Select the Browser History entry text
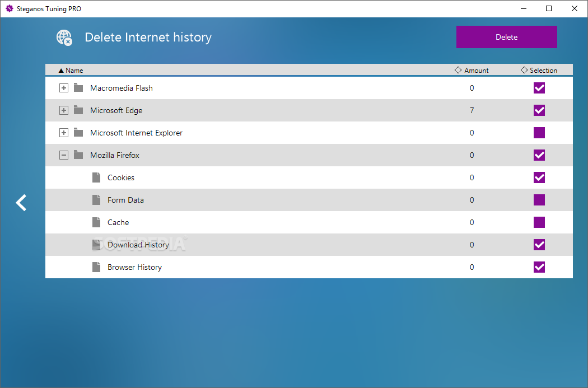This screenshot has width=588, height=388. (x=134, y=267)
